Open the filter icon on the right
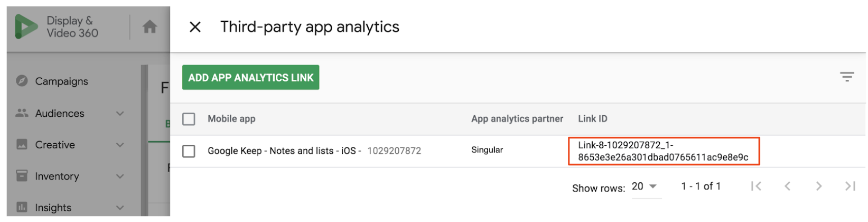The image size is (868, 222). 847,77
